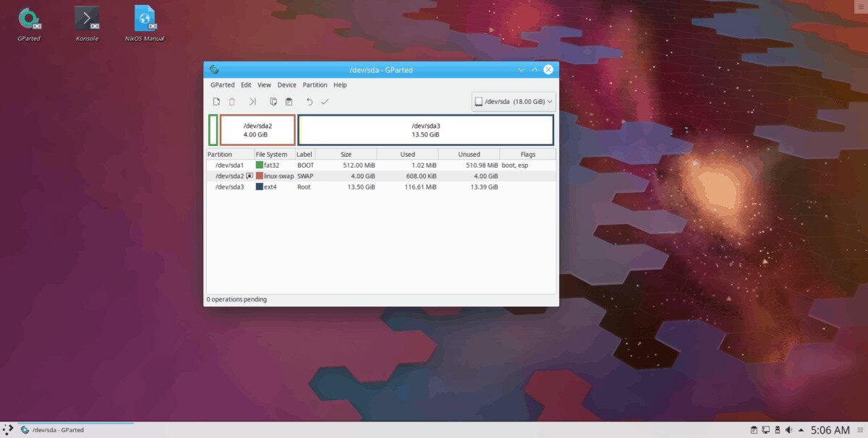Open the Partition menu
This screenshot has width=868, height=438.
(x=315, y=85)
